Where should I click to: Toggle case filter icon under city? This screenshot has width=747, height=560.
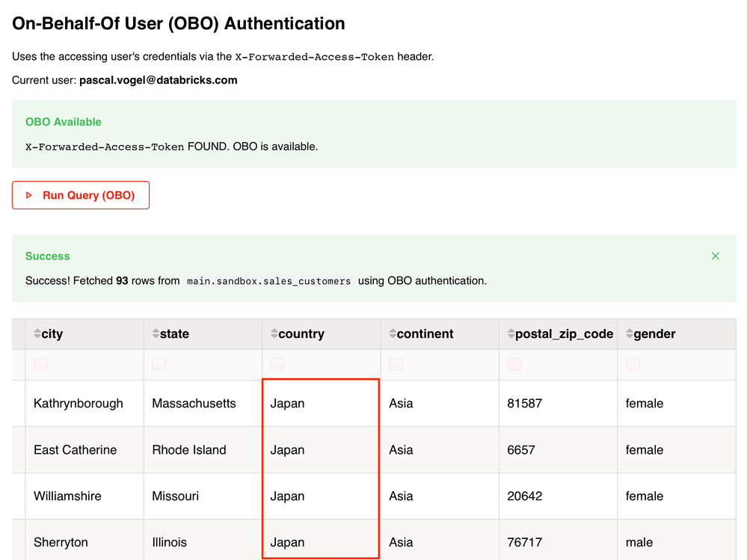coord(40,364)
